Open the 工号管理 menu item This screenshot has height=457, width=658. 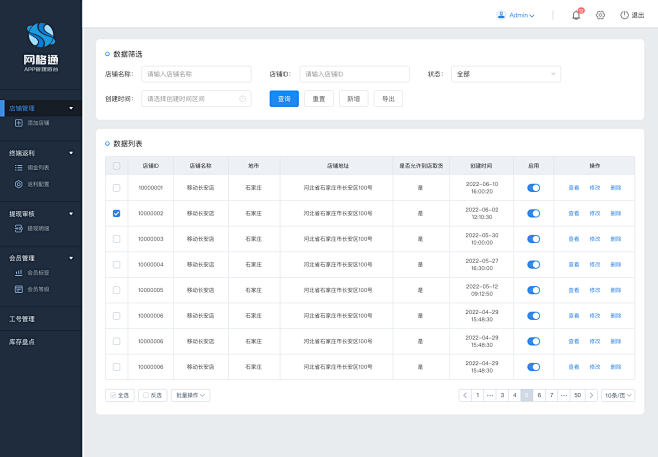(x=22, y=319)
